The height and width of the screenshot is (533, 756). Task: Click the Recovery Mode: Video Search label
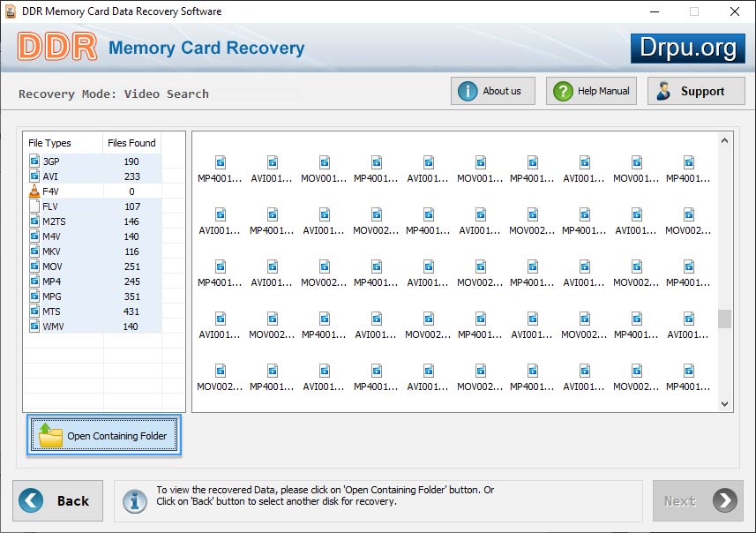click(113, 94)
